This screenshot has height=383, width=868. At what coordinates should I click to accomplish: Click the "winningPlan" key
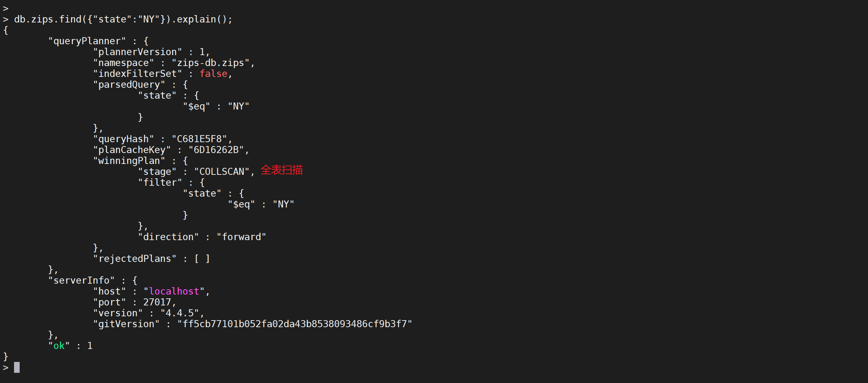(129, 161)
